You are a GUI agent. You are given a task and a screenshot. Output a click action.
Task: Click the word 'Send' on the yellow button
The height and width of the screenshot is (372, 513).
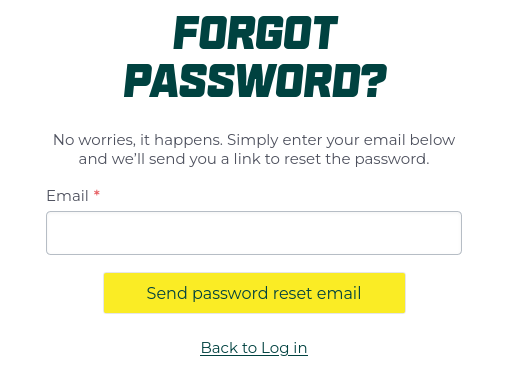pos(167,293)
